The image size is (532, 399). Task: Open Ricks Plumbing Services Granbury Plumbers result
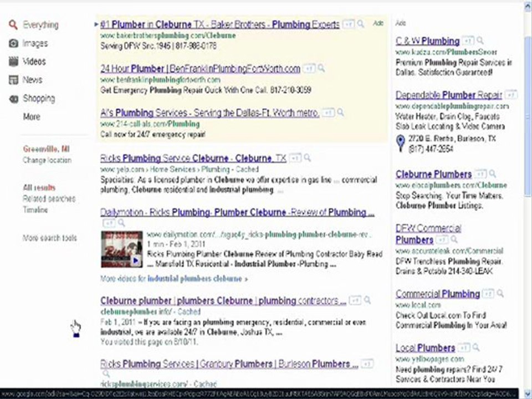pyautogui.click(x=229, y=364)
